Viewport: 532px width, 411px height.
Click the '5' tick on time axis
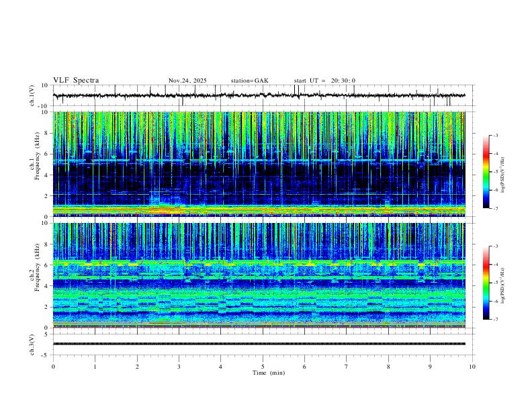pyautogui.click(x=263, y=367)
